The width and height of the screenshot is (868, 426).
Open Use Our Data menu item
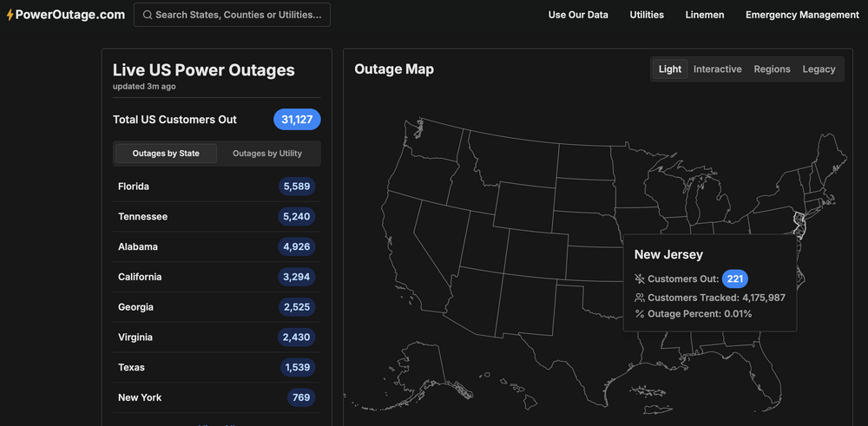click(578, 15)
